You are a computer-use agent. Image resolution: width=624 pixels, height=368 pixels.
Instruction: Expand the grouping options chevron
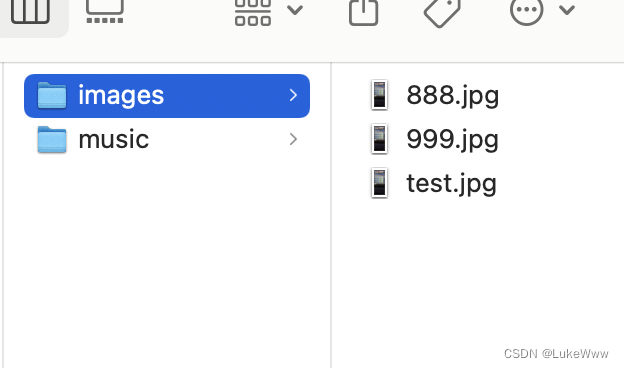(295, 10)
